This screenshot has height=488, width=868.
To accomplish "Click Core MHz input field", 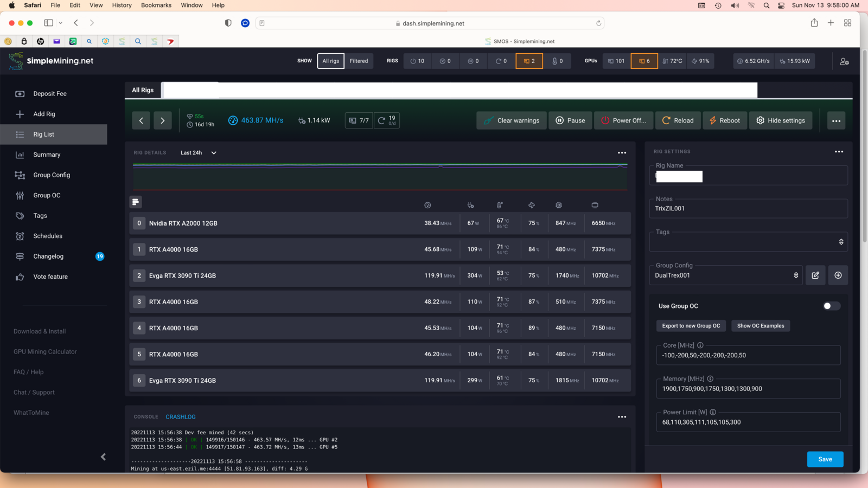I will coord(749,356).
